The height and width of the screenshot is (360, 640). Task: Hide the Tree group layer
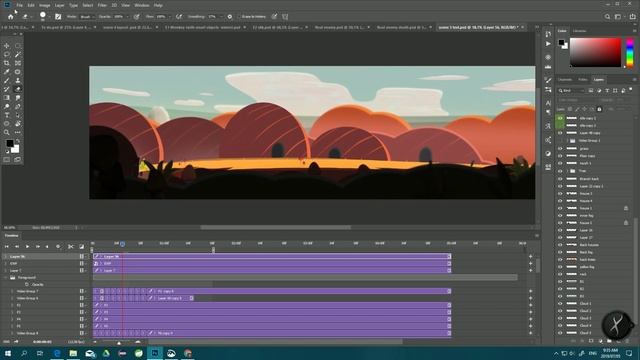pyautogui.click(x=560, y=171)
